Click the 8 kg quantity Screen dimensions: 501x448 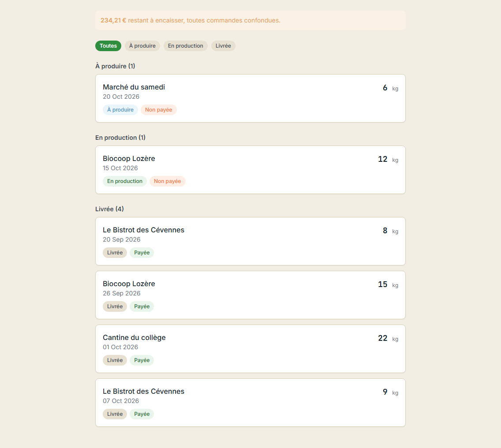[390, 231]
